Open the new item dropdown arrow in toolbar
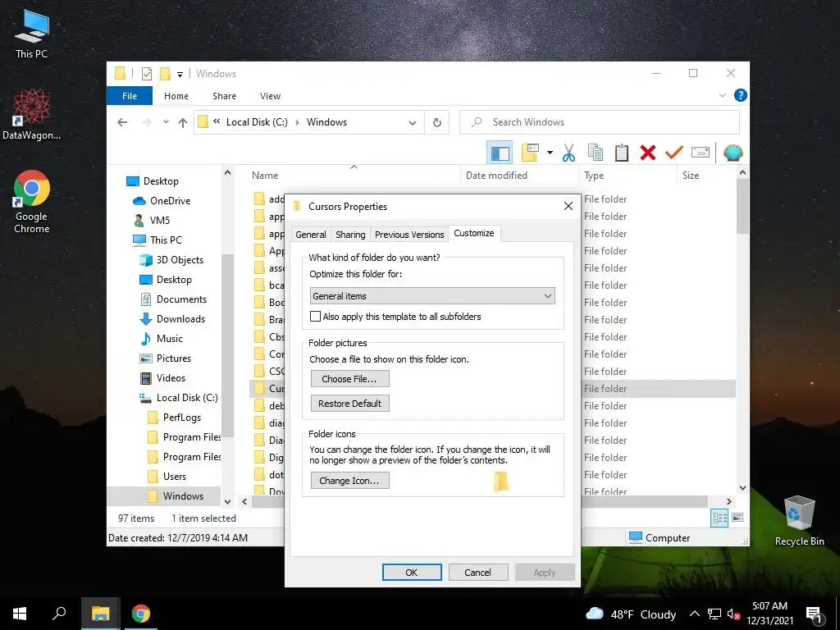 click(550, 153)
